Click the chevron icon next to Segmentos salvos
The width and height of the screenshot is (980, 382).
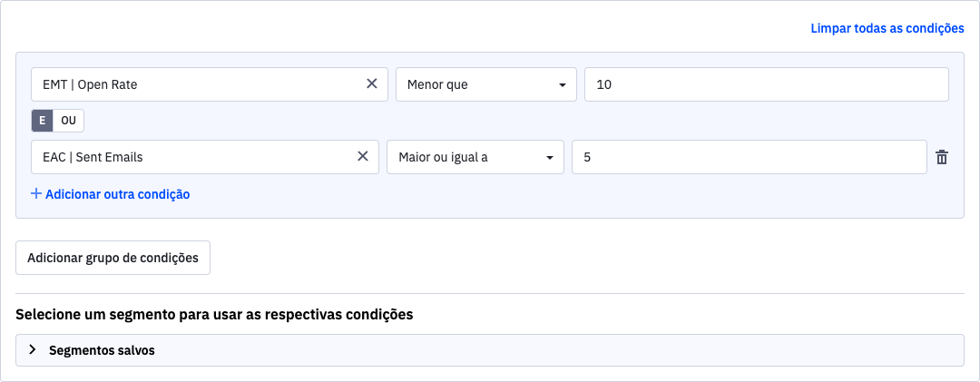(x=34, y=350)
